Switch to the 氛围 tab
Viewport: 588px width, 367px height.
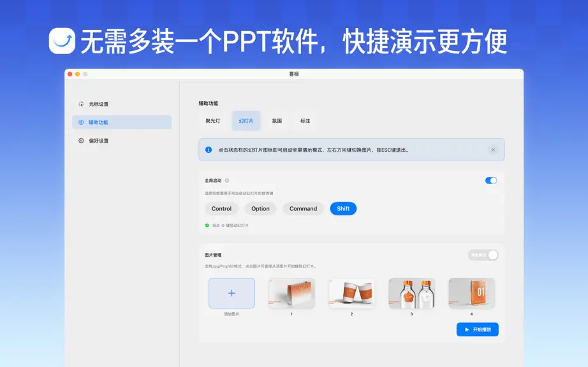click(x=277, y=121)
